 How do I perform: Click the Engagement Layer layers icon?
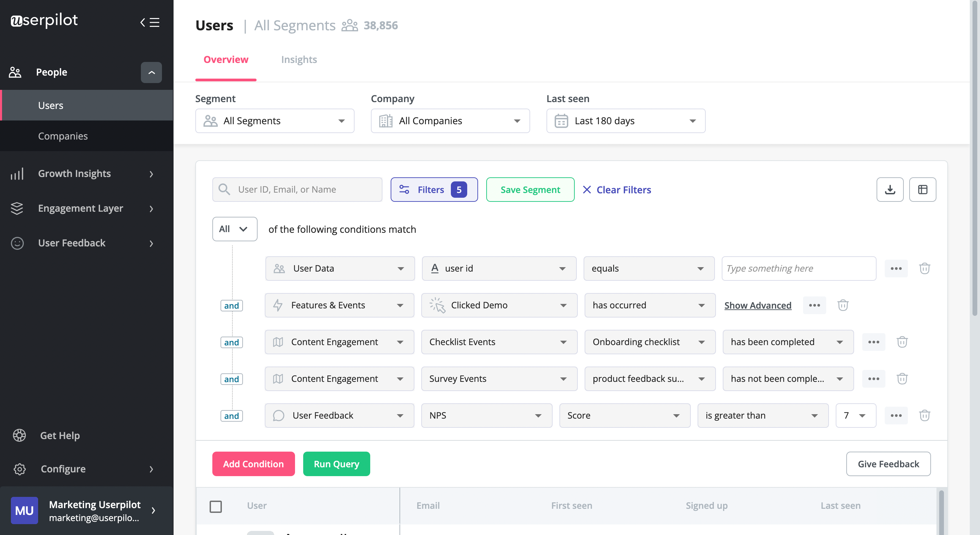[x=17, y=209]
